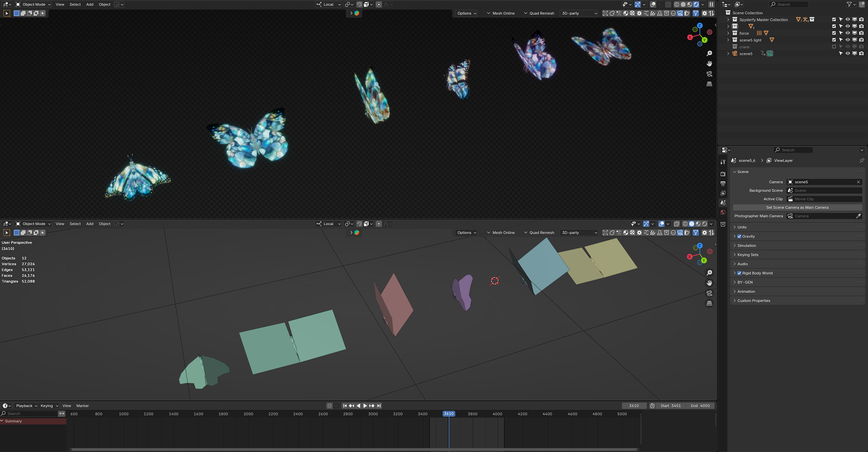Open the Select menu in the bottom viewport

pos(75,224)
